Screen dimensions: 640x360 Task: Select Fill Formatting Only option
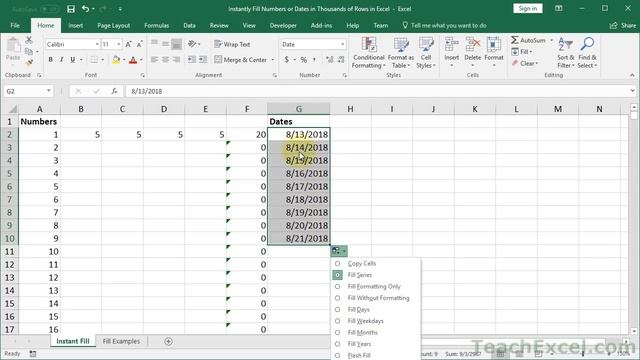tap(375, 286)
